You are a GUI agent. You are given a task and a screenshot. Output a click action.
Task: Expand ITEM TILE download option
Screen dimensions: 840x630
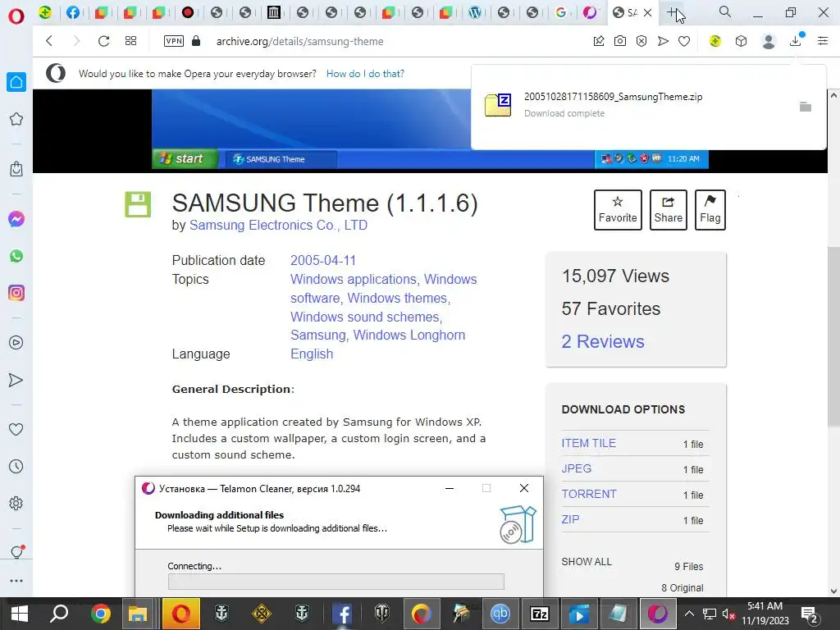pos(588,443)
